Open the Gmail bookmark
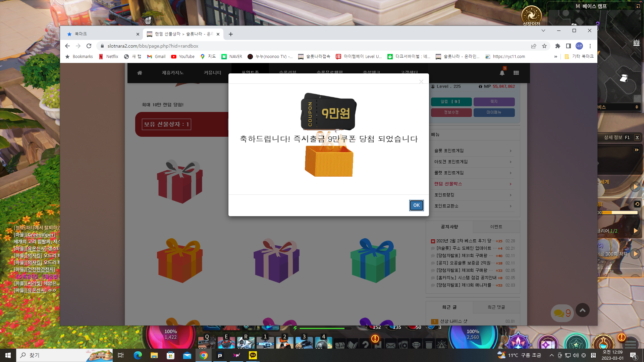644x362 pixels. (156, 57)
